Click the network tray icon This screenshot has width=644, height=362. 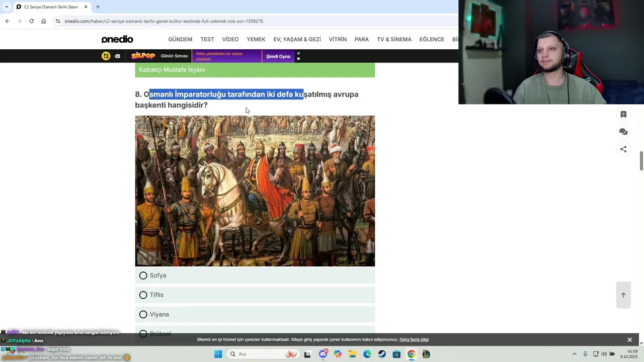pyautogui.click(x=596, y=354)
